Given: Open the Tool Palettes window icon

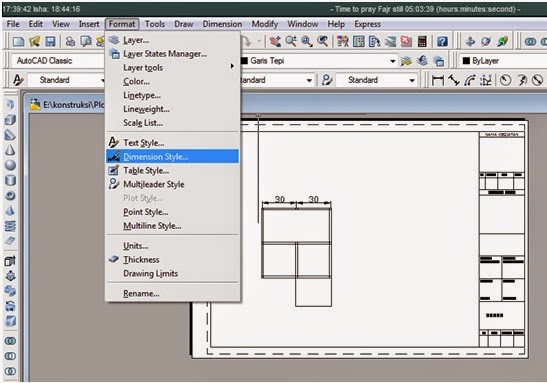Looking at the screenshot, I should coord(374,42).
